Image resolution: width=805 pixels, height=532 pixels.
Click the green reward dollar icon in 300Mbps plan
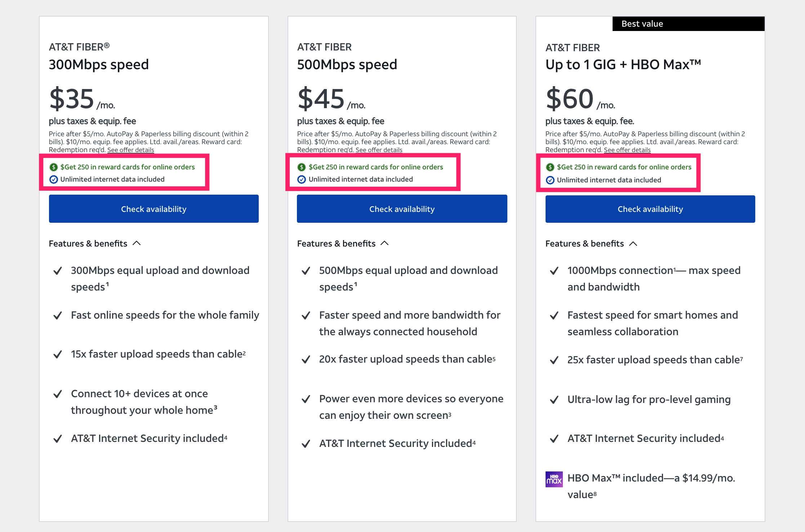54,167
